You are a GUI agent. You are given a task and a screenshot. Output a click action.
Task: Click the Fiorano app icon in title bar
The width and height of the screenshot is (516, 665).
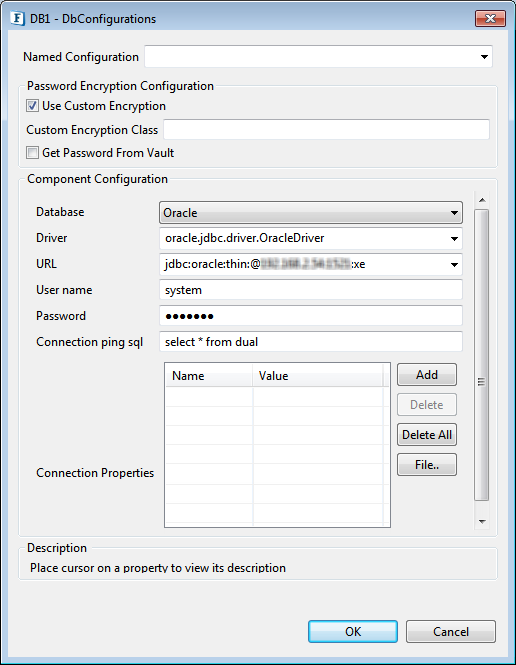(x=17, y=19)
